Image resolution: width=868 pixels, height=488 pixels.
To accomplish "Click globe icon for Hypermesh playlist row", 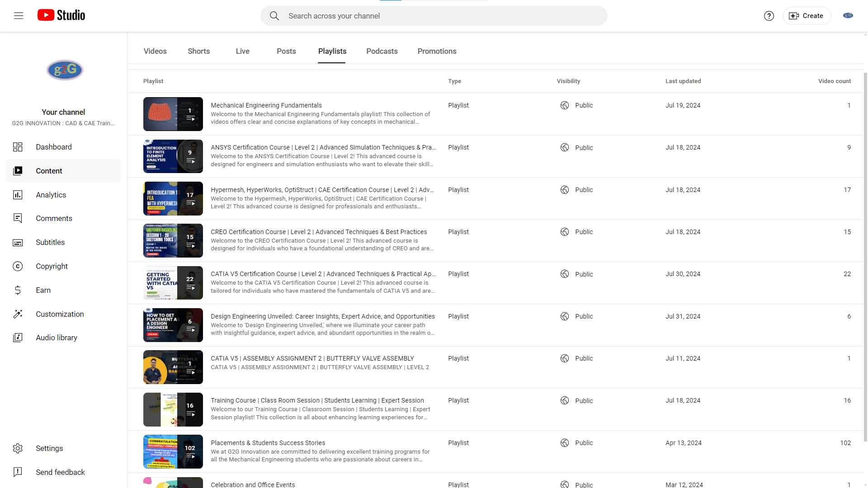I will [565, 190].
